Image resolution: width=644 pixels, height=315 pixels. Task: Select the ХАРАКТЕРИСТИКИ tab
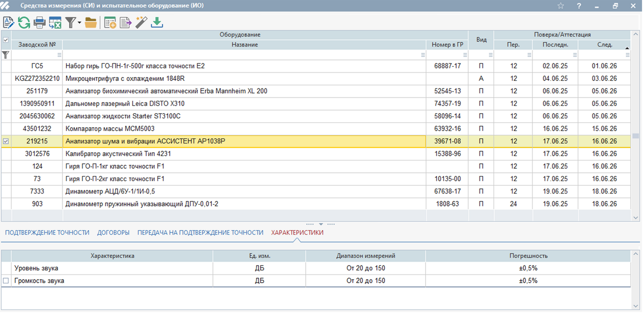click(x=297, y=232)
